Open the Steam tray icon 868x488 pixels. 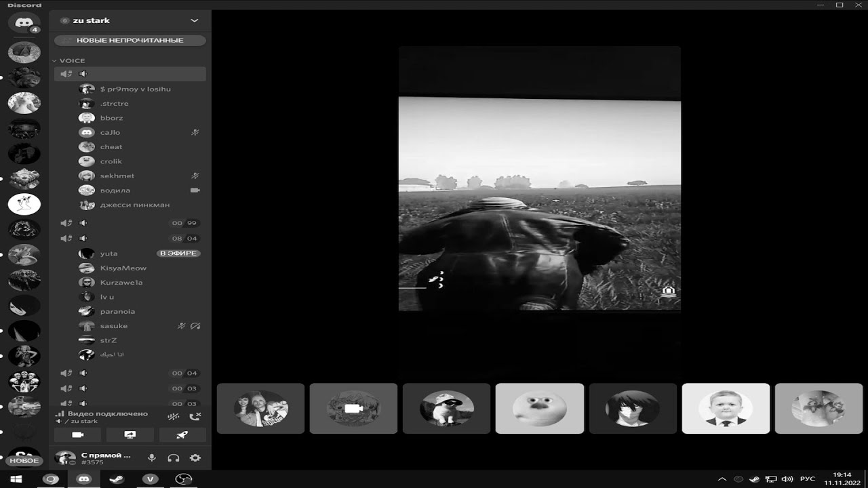point(754,479)
